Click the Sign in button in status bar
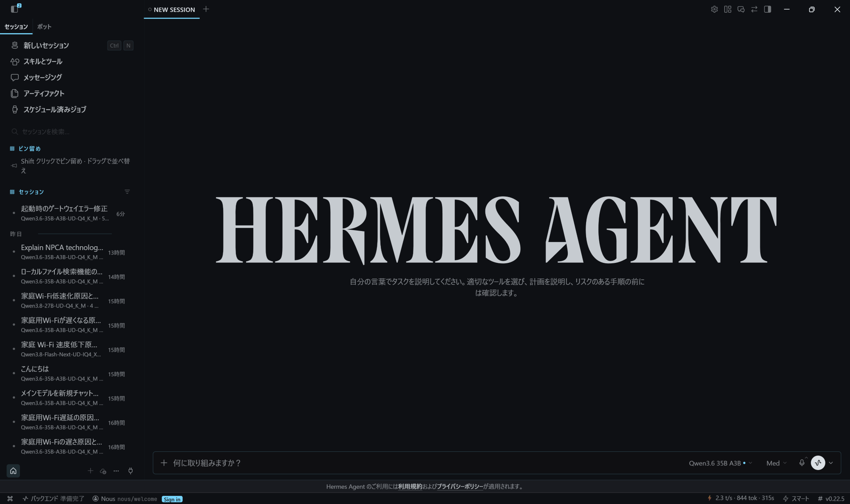This screenshot has width=850, height=504. pos(172,499)
